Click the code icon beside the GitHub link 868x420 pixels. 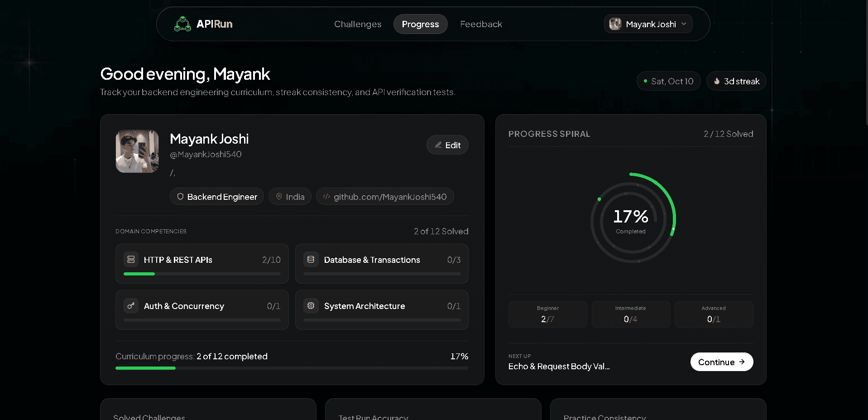coord(326,197)
